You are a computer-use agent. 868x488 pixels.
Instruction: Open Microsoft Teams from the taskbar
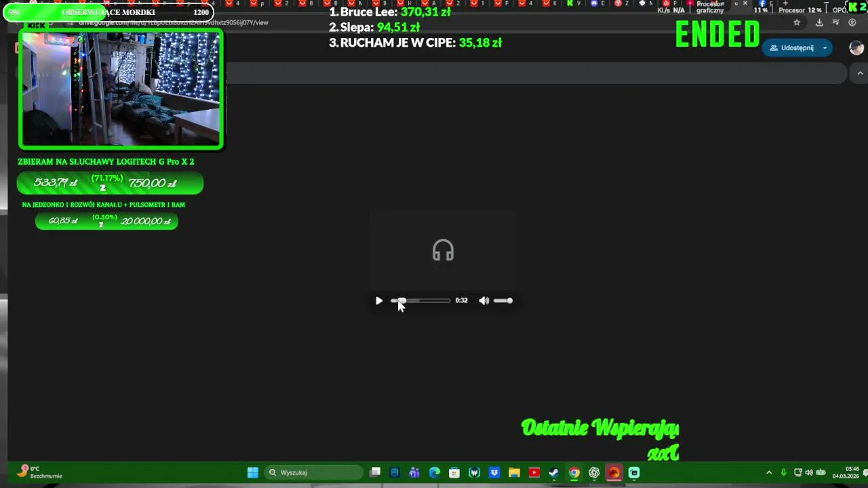414,472
